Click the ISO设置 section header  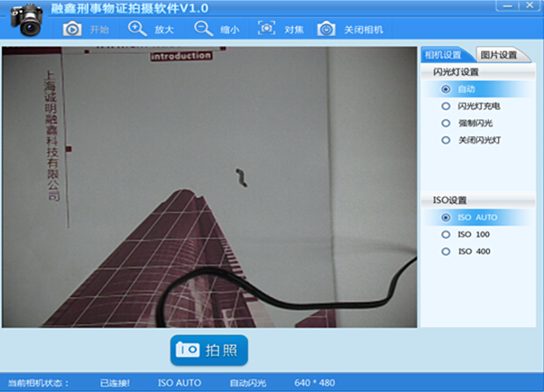[478, 200]
